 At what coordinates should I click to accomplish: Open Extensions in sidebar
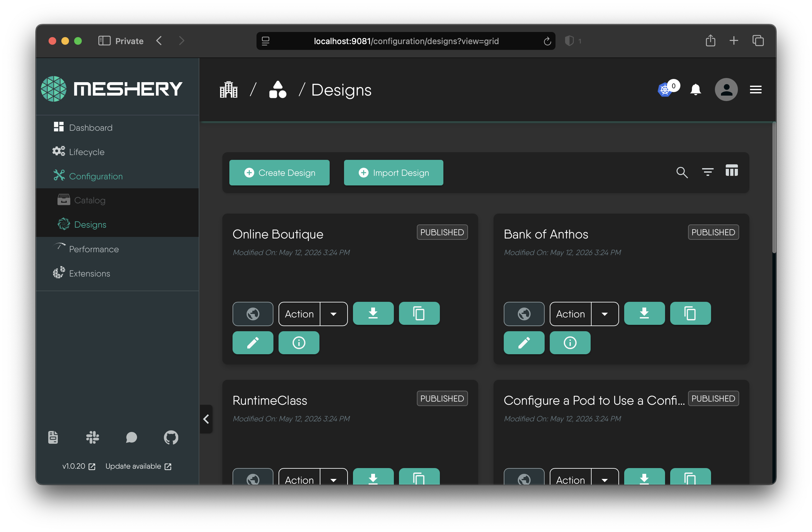coord(117,273)
